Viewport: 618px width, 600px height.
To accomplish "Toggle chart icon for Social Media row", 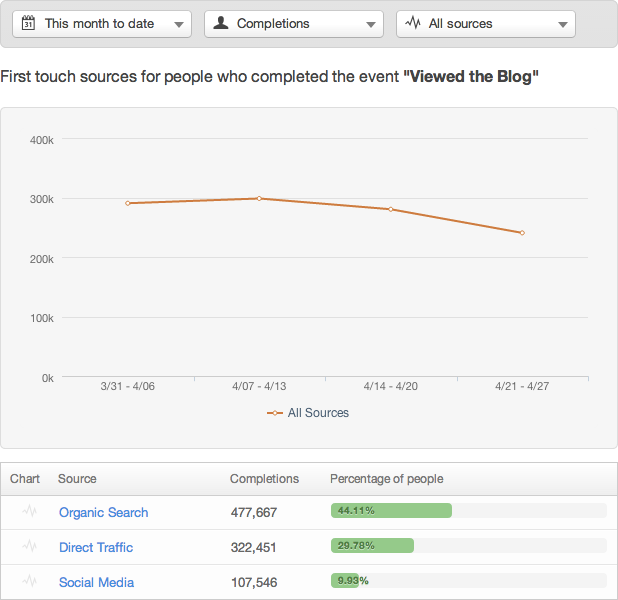I will (x=30, y=582).
